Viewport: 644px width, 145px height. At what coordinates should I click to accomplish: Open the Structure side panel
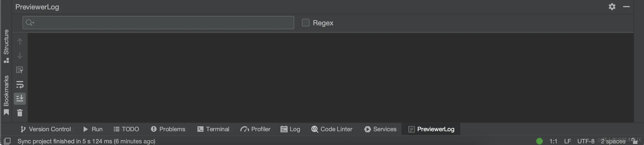tap(6, 46)
